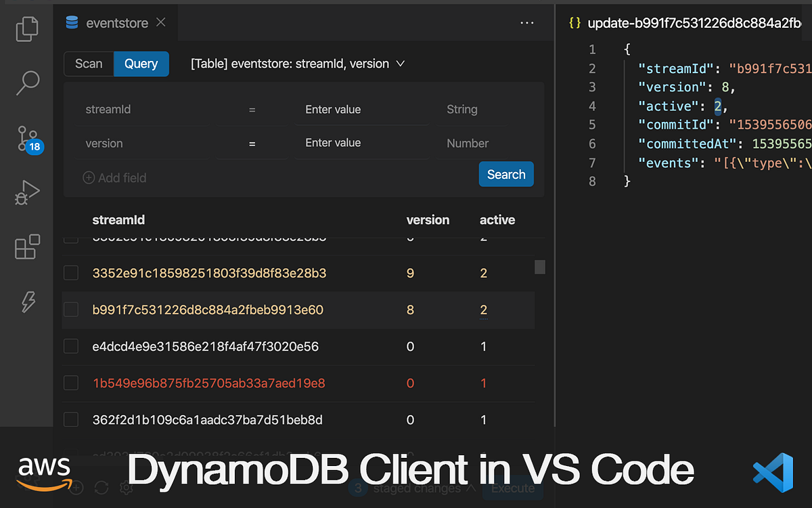Click active value 1 in e4dcd4e row
This screenshot has width=812, height=508.
point(483,346)
